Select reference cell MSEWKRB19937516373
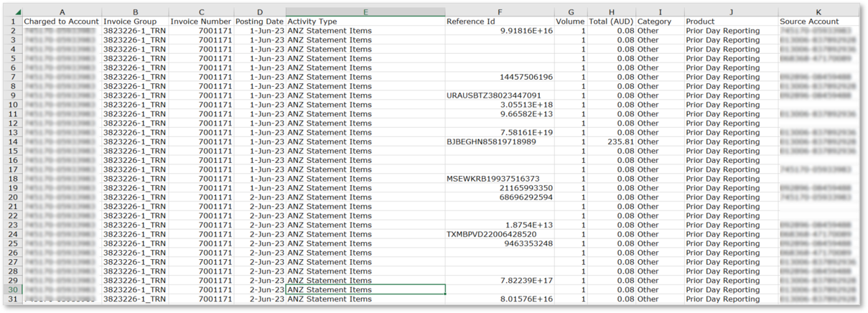 (500, 179)
